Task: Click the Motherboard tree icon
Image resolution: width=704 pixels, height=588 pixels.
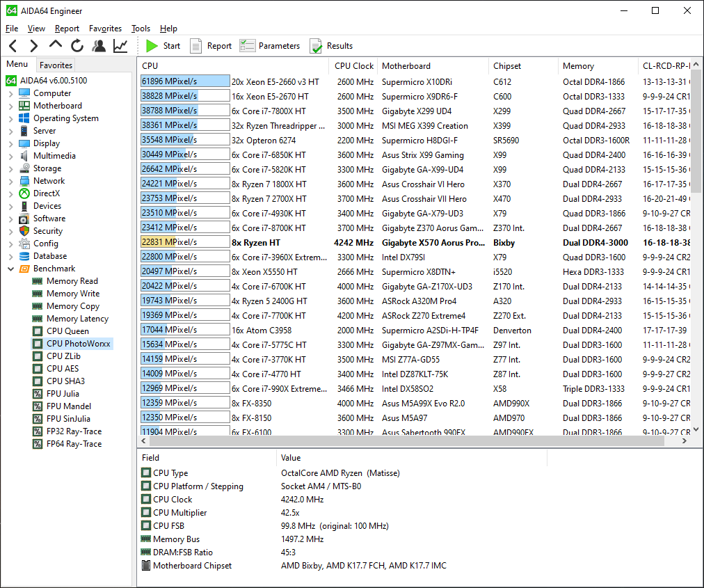Action: click(x=24, y=106)
